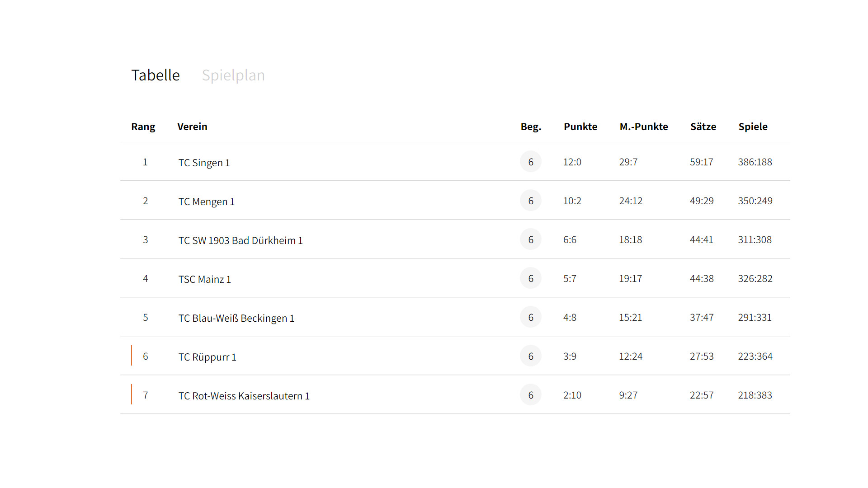This screenshot has width=868, height=488.
Task: Click the games-played badge for Beckingen row
Action: click(x=531, y=317)
